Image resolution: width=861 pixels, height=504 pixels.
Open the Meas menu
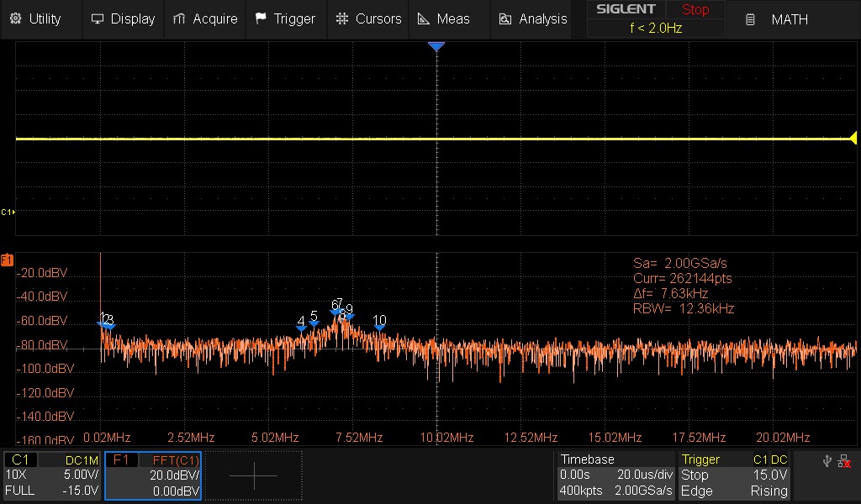pyautogui.click(x=449, y=18)
